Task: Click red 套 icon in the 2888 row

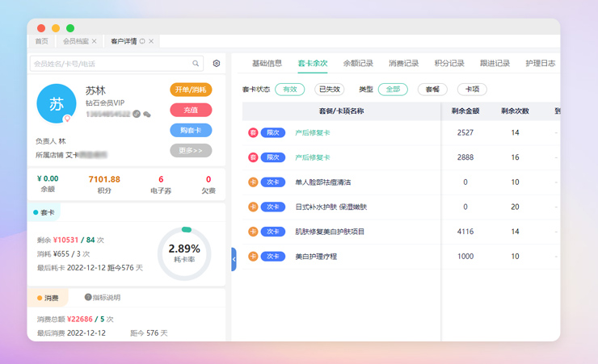Action: (253, 157)
